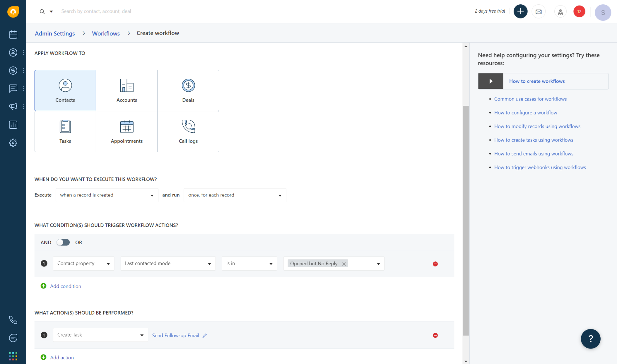The height and width of the screenshot is (364, 617).
Task: Open the Freshworks app switcher grid icon
Action: [x=13, y=356]
